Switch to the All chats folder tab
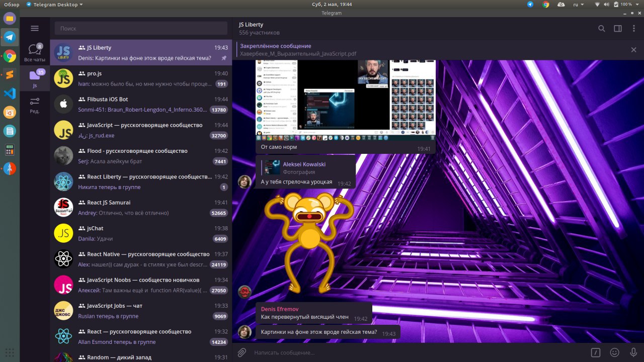Image resolution: width=644 pixels, height=362 pixels. pos(35,53)
